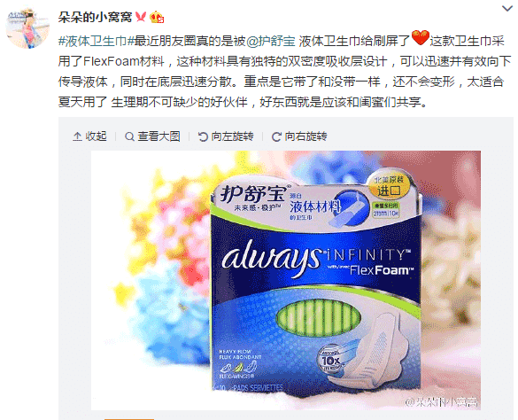
Task: Click the clockwise rotate arrow icon
Action: pos(276,136)
